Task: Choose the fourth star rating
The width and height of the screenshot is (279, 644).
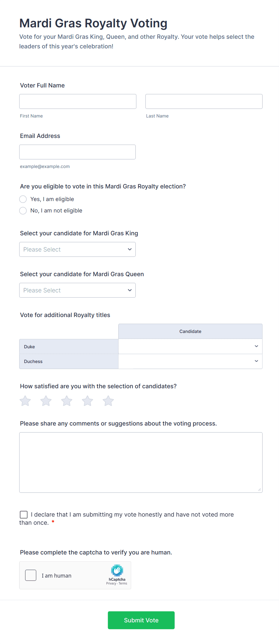Action: (x=88, y=401)
